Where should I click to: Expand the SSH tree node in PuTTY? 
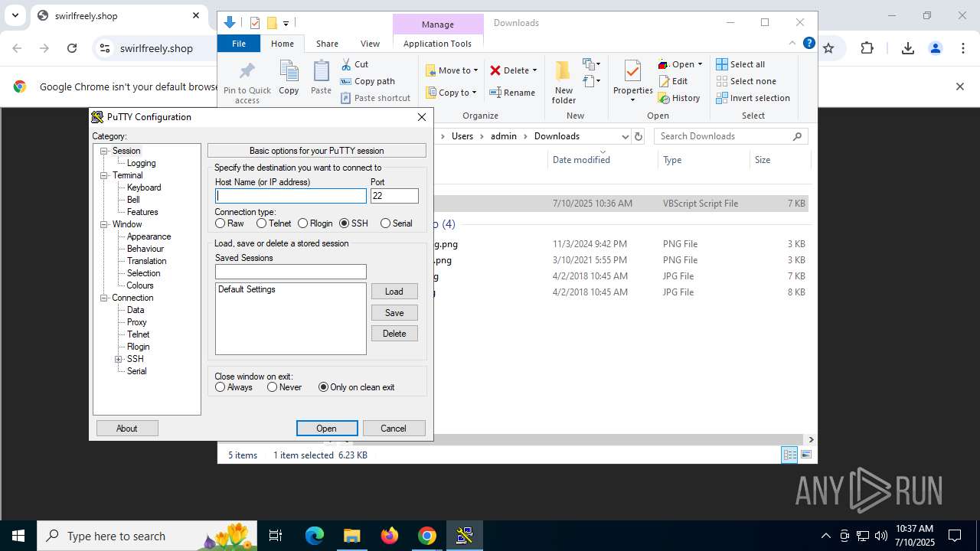click(x=119, y=359)
